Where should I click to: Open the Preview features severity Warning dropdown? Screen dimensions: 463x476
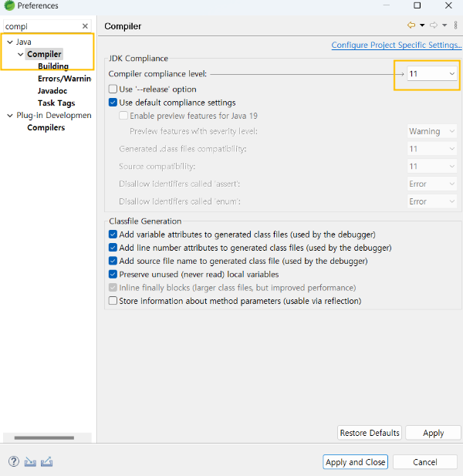click(x=431, y=131)
